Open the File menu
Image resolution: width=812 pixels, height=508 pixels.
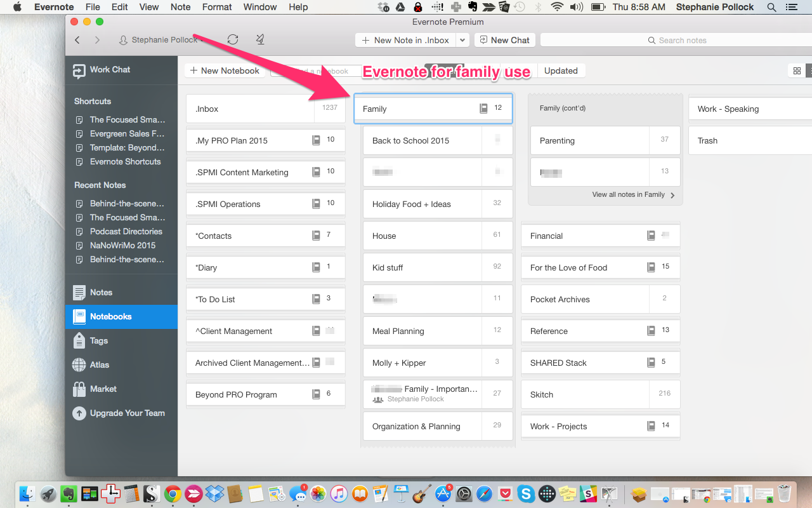point(93,7)
